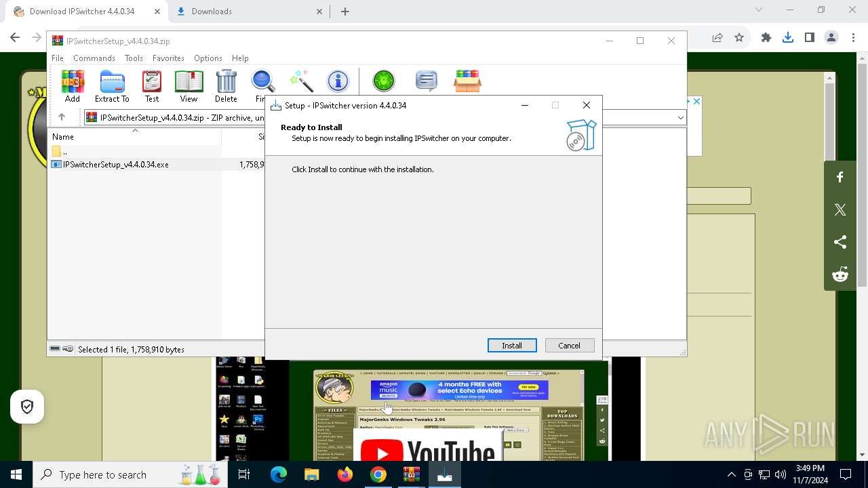Viewport: 868px width, 488px height.
Task: Open the Comment speech bubble icon
Action: click(x=426, y=81)
